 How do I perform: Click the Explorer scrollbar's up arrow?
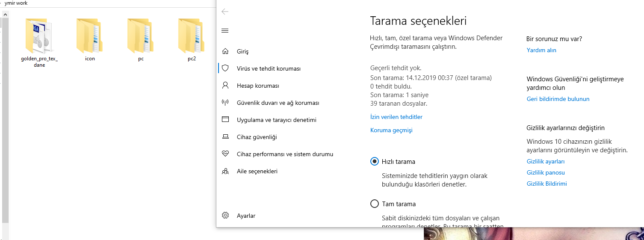[5, 14]
